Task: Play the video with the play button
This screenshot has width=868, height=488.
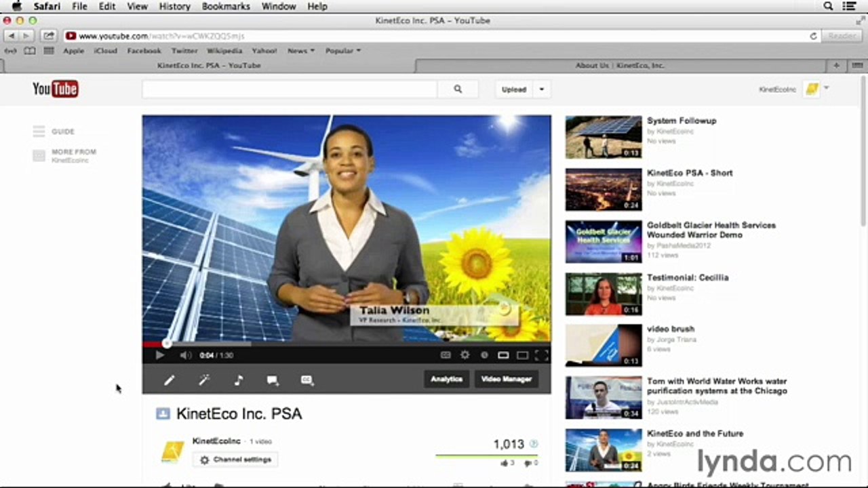Action: 159,354
